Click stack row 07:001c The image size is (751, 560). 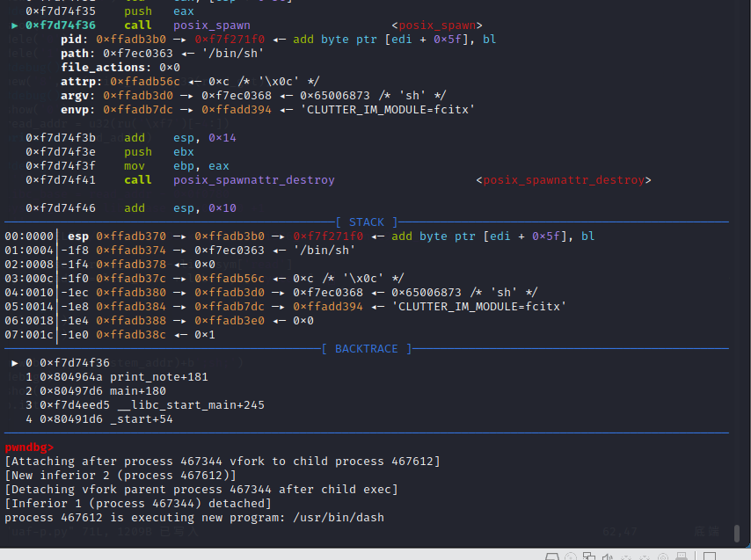pyautogui.click(x=110, y=335)
